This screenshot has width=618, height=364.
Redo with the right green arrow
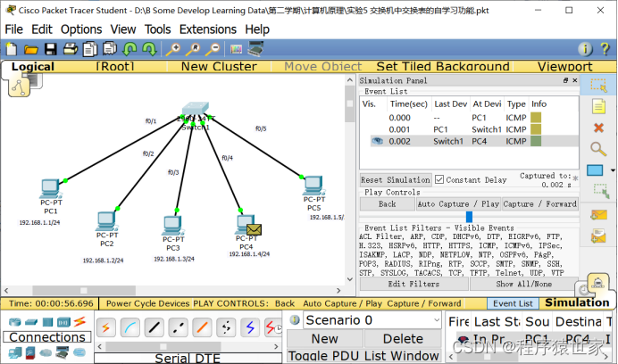click(149, 49)
